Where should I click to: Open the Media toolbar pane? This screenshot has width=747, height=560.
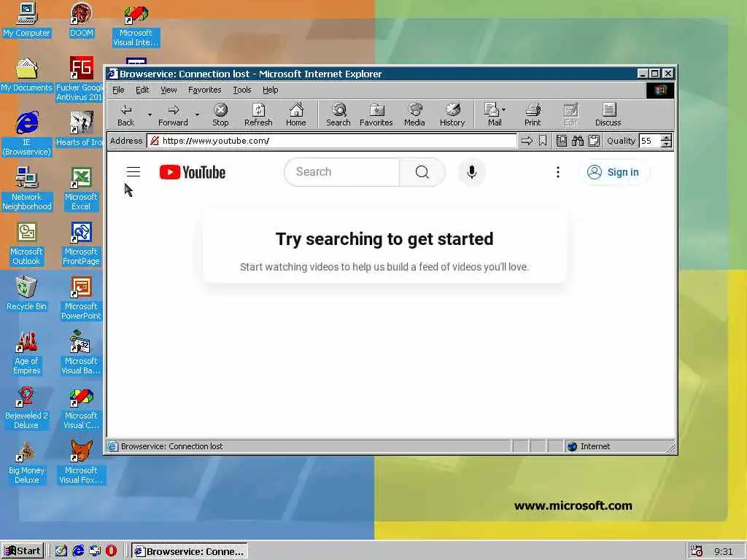tap(414, 114)
